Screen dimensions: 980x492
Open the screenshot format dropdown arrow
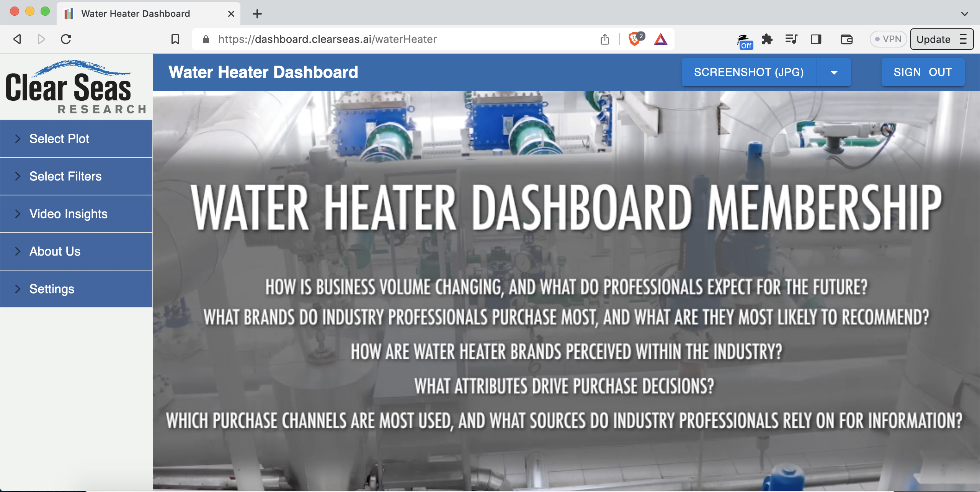coord(834,72)
